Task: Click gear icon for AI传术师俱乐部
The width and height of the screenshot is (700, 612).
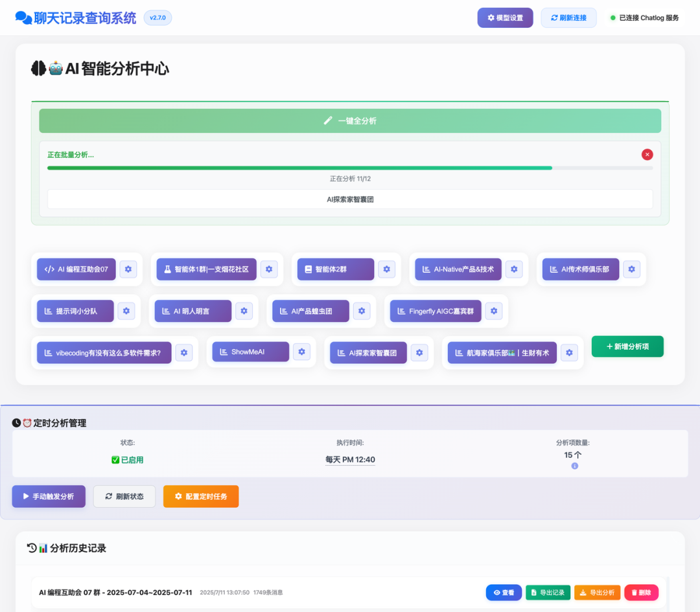Action: [632, 269]
